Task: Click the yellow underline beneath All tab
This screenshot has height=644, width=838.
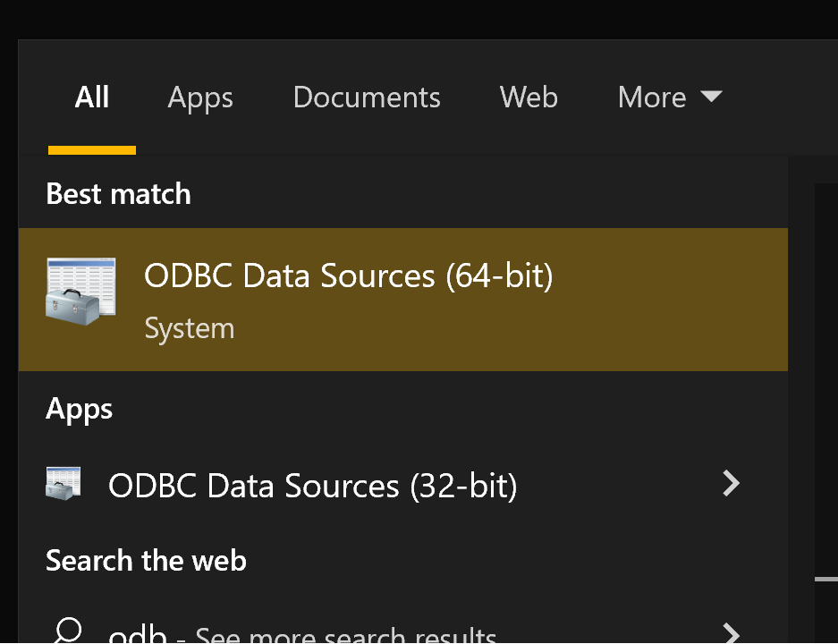Action: 91,150
